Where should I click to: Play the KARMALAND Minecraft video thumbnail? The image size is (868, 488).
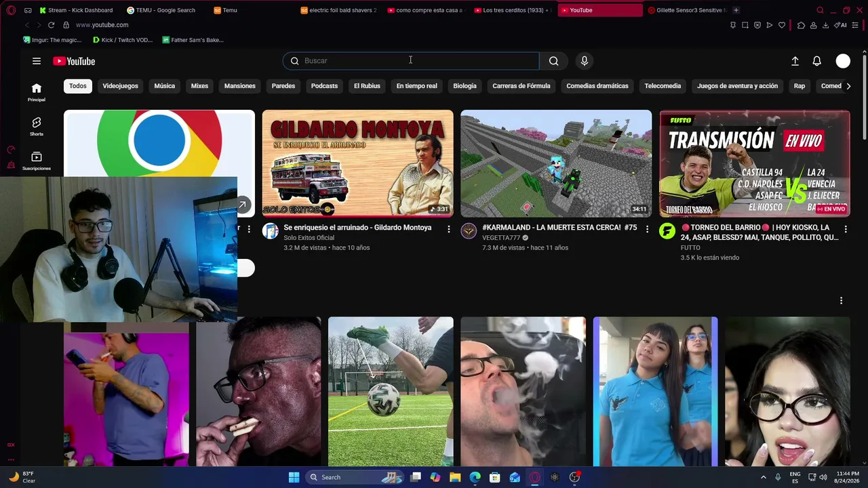(556, 163)
